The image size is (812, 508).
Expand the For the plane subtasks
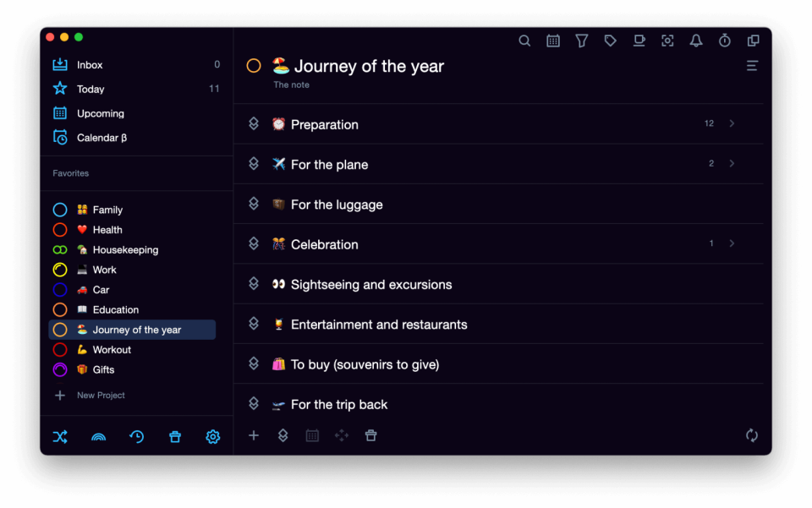[x=732, y=163]
